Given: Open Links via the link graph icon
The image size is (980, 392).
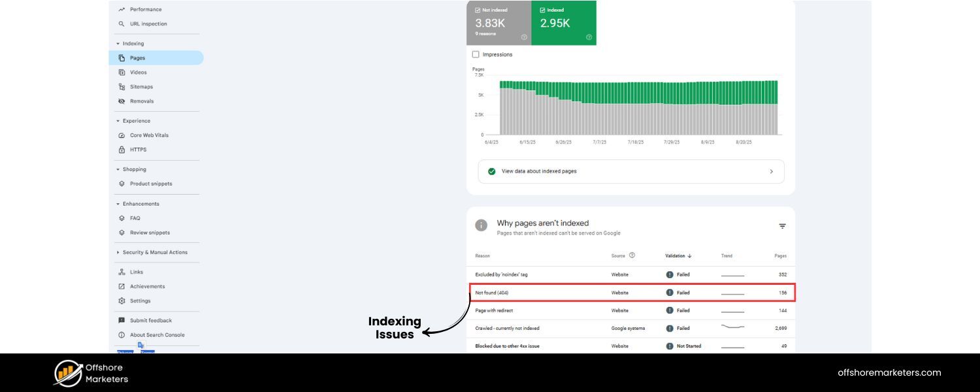Looking at the screenshot, I should click(121, 272).
